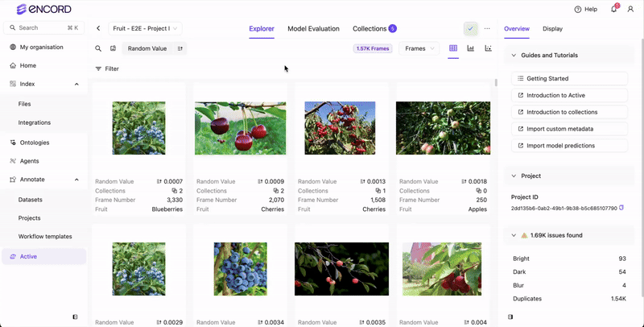Open the three-dots more options menu

coord(487,29)
